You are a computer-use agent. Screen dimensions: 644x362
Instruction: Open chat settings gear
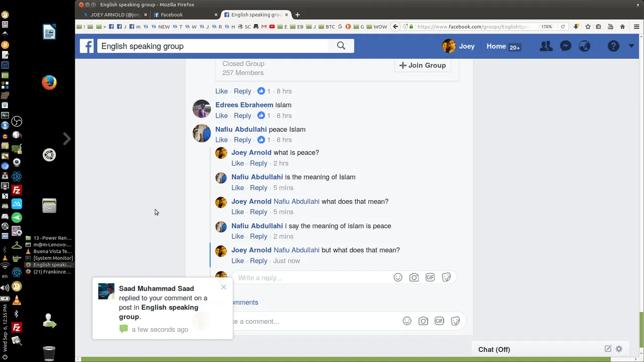tap(619, 349)
